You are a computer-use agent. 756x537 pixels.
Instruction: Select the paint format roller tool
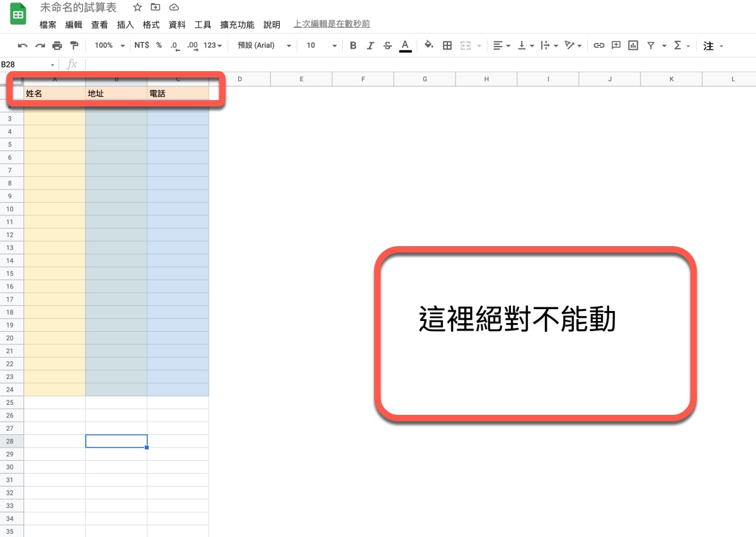tap(74, 45)
